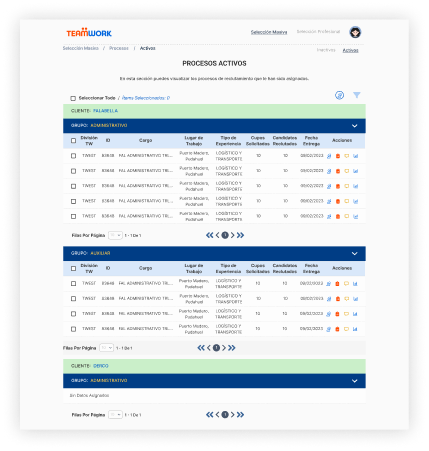Click the Procesos breadcrumb link
Viewport: 429px width, 451px height.
(x=119, y=48)
